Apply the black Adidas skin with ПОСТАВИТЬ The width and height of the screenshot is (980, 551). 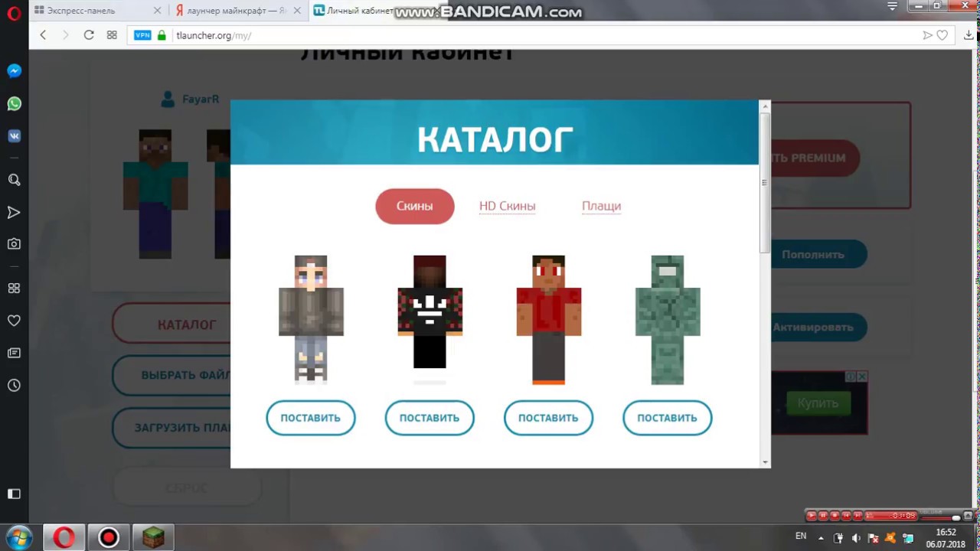click(430, 418)
